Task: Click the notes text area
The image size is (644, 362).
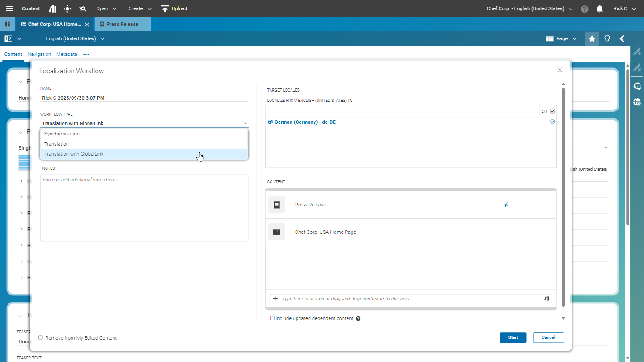Action: (x=144, y=208)
